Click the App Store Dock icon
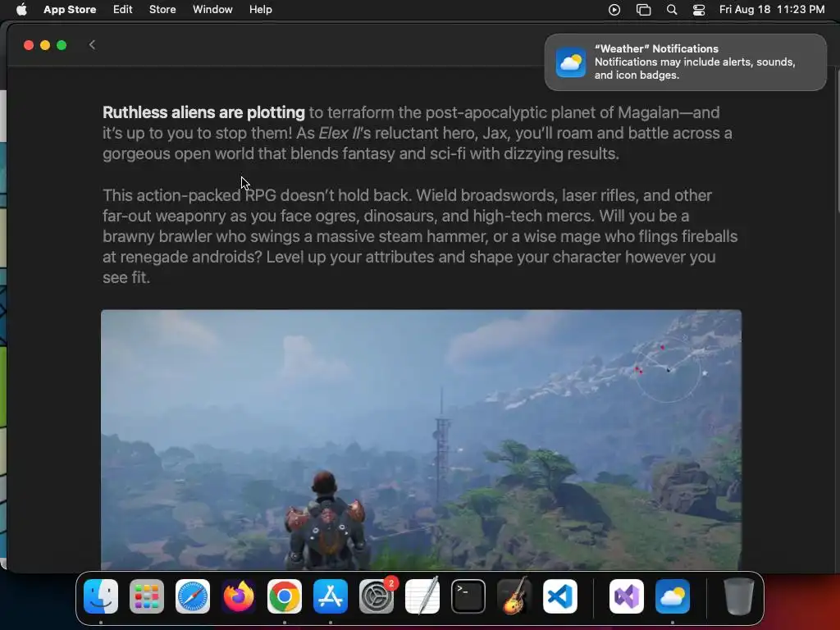The image size is (840, 630). click(x=331, y=596)
